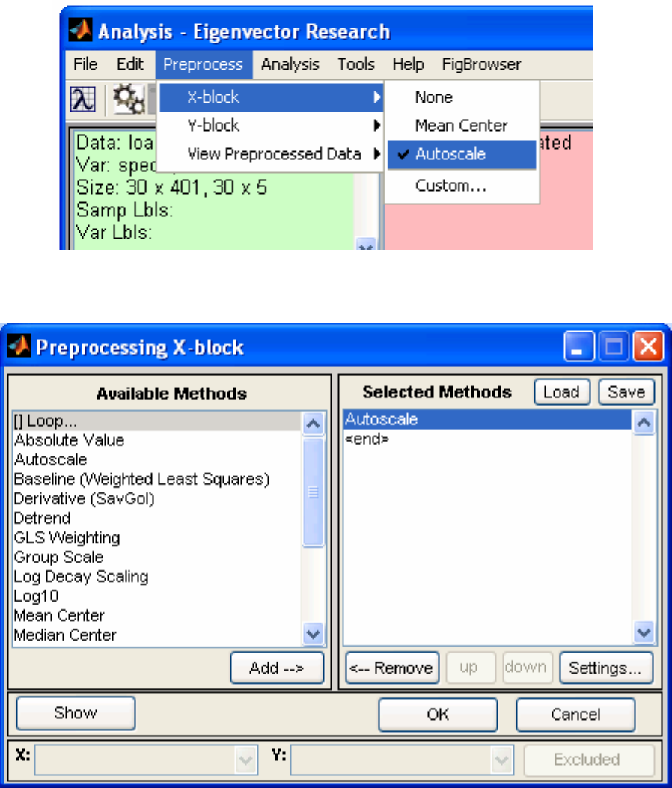Open the File menu

click(85, 64)
